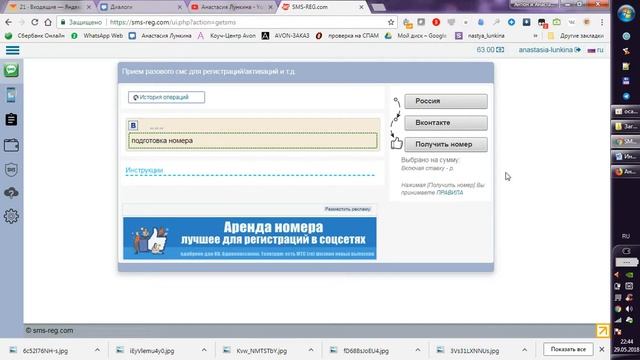Open the Коуч-Центр Avon bookmark

point(227,36)
